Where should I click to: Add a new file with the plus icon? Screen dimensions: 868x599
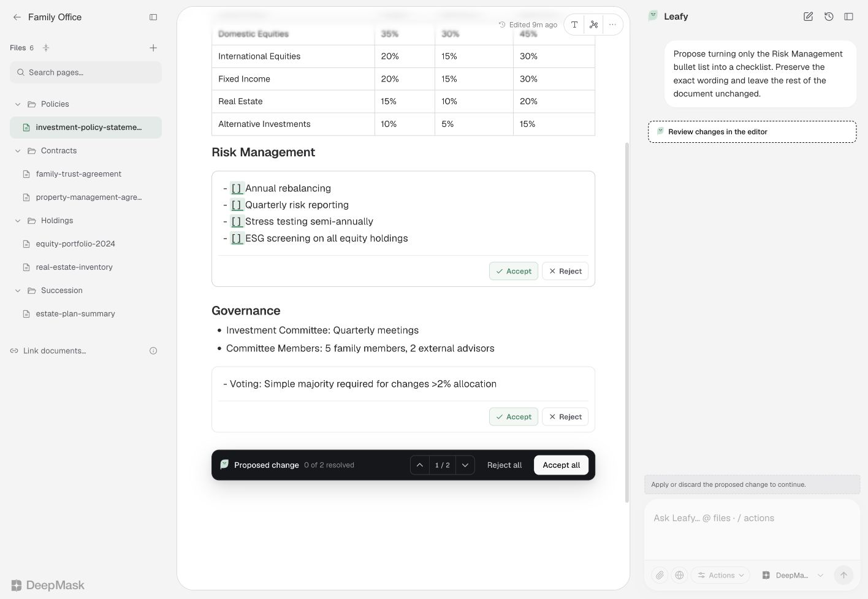[x=153, y=48]
